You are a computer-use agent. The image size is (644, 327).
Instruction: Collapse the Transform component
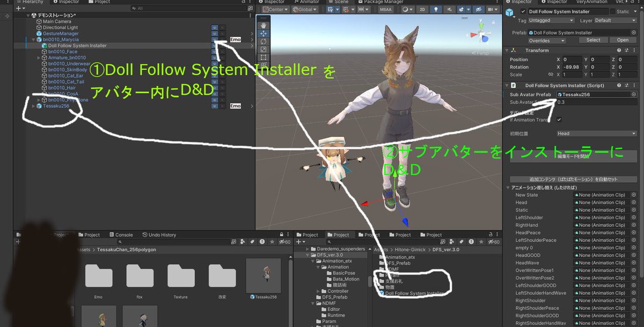tap(508, 50)
